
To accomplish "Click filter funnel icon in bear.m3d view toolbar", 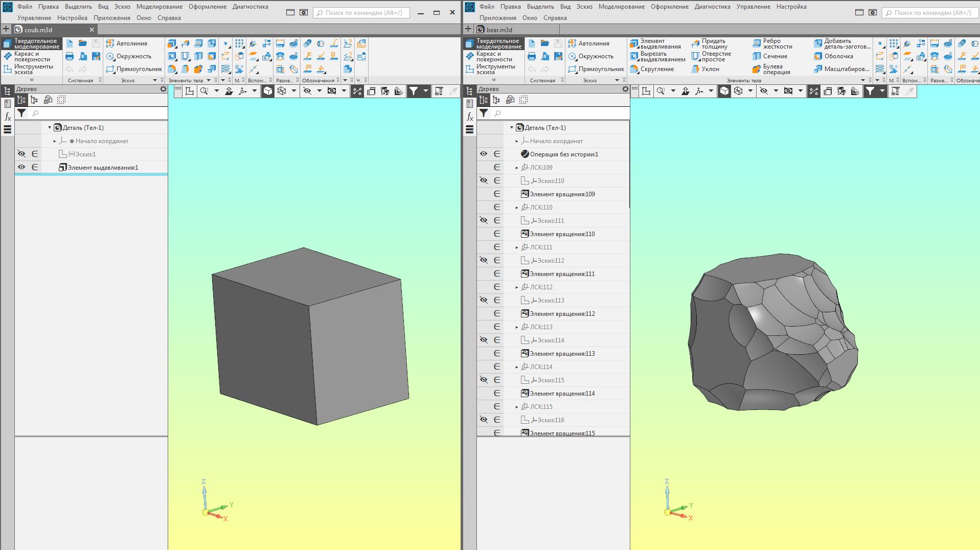I will click(x=870, y=91).
